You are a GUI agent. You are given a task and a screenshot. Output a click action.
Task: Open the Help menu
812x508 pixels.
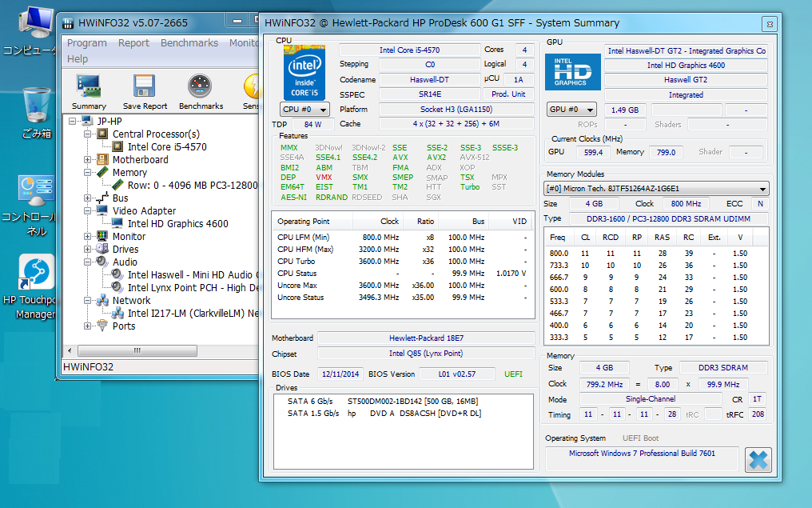(78, 59)
